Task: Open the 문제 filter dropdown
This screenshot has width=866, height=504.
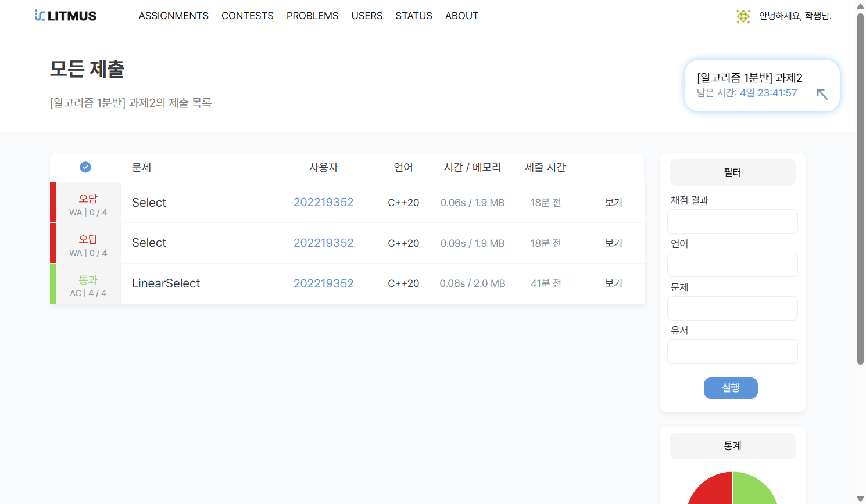Action: click(732, 308)
